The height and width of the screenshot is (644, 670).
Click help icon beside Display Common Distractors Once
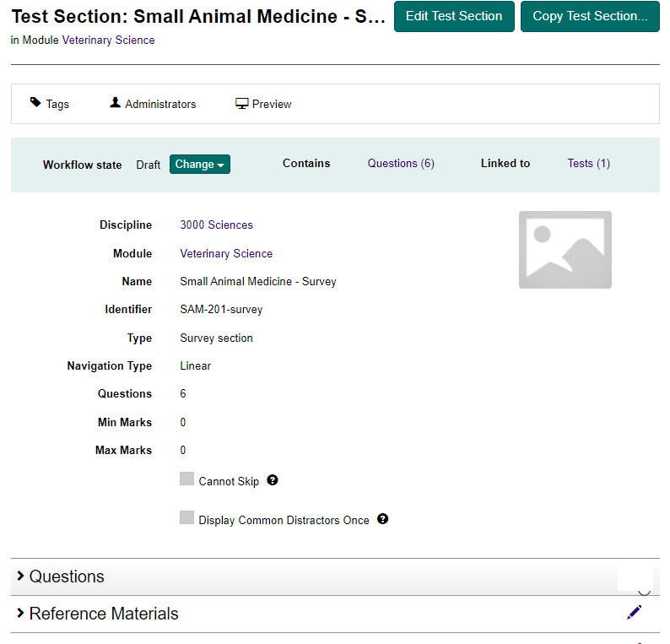point(383,519)
